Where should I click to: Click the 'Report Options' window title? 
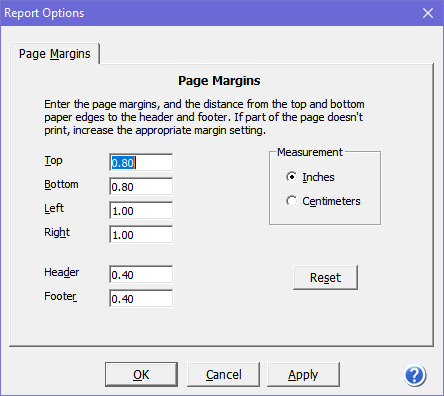click(44, 13)
